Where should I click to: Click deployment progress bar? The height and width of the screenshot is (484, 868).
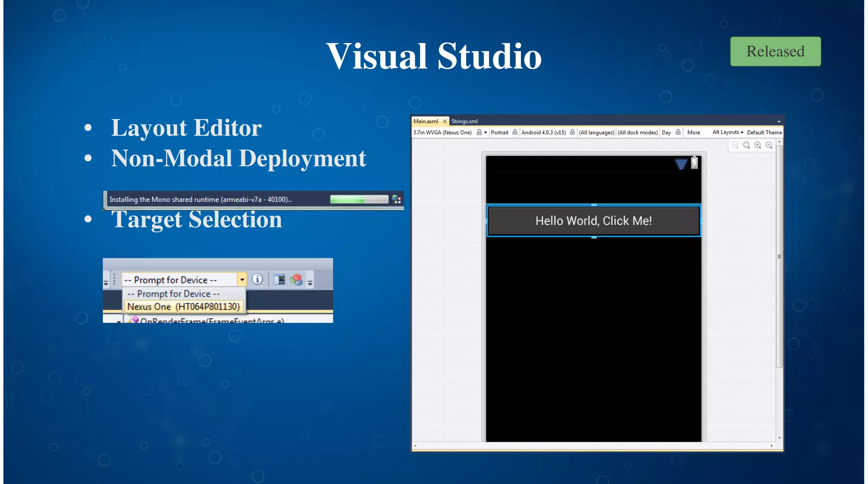(359, 199)
